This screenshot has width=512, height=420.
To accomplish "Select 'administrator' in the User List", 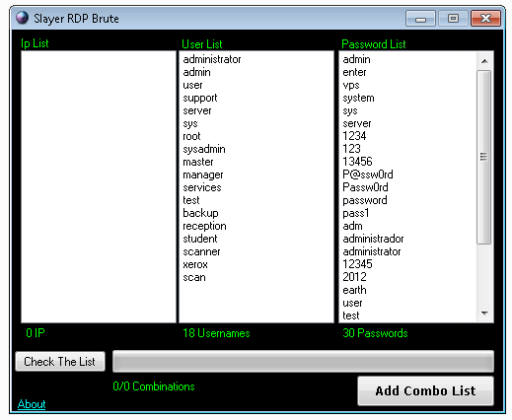I will click(x=212, y=59).
